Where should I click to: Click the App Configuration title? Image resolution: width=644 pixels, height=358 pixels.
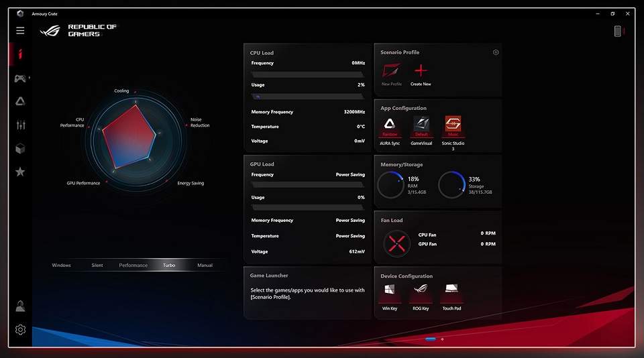[x=403, y=108]
